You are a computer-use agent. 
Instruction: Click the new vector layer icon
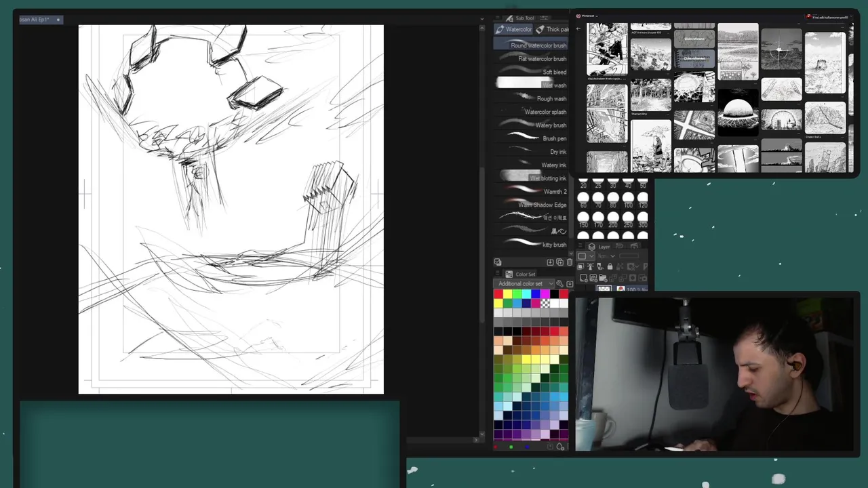pyautogui.click(x=593, y=278)
